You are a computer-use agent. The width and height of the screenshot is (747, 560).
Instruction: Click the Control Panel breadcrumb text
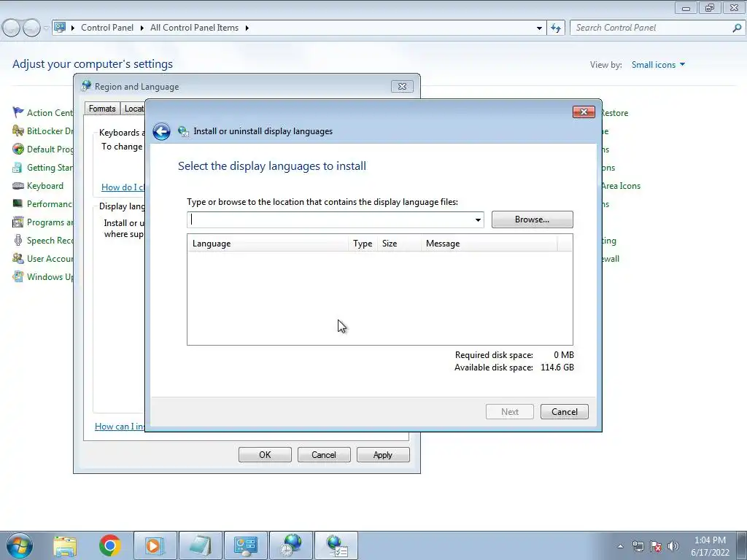[107, 28]
